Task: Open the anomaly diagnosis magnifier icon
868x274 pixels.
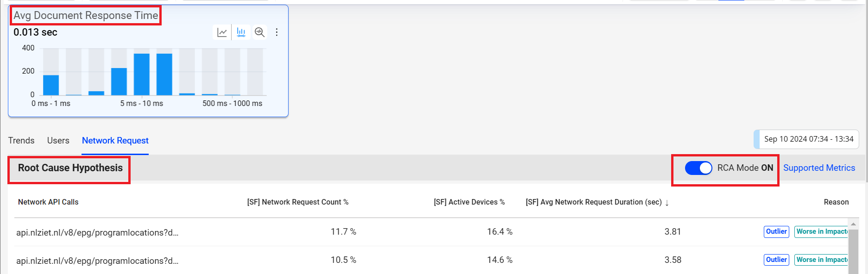Action: click(x=260, y=32)
